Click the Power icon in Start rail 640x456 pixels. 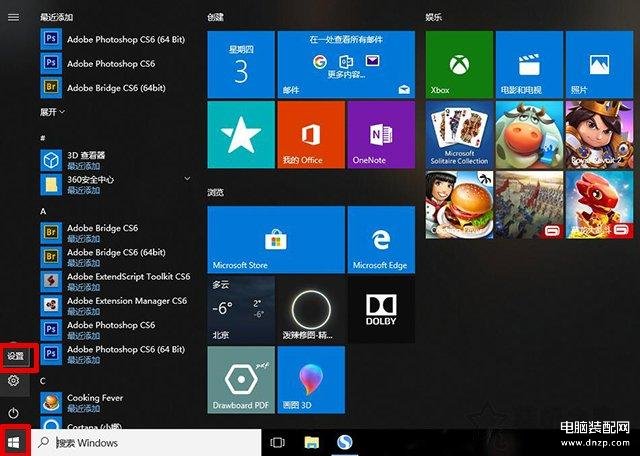(x=13, y=413)
